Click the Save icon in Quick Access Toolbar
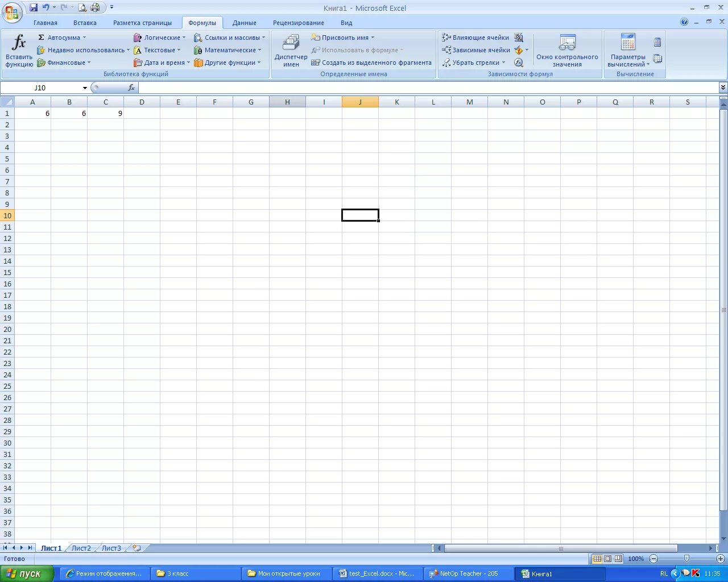 [34, 7]
